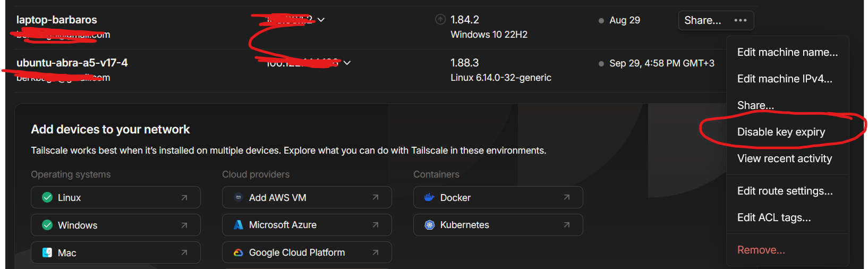Click the Sep 29, 4:58 PM GMT+3 timestamp
The height and width of the screenshot is (269, 868).
662,63
